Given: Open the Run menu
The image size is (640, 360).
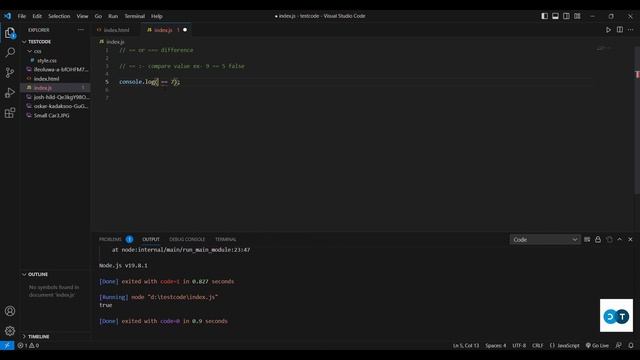Looking at the screenshot, I should point(113,16).
